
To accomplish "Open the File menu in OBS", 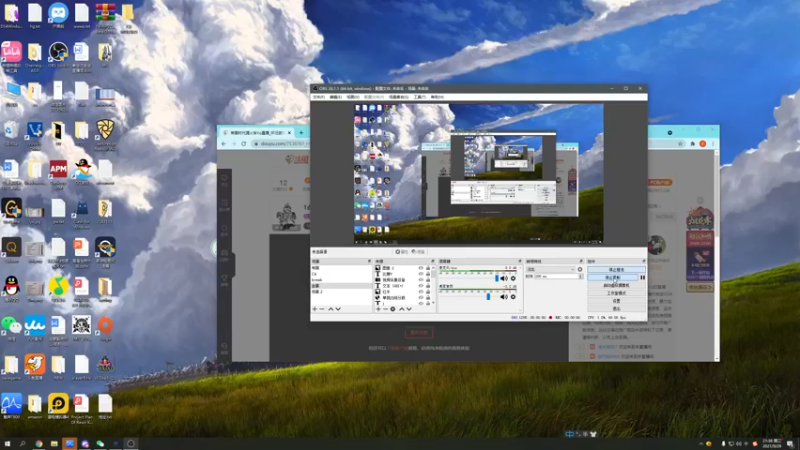I will pyautogui.click(x=319, y=96).
